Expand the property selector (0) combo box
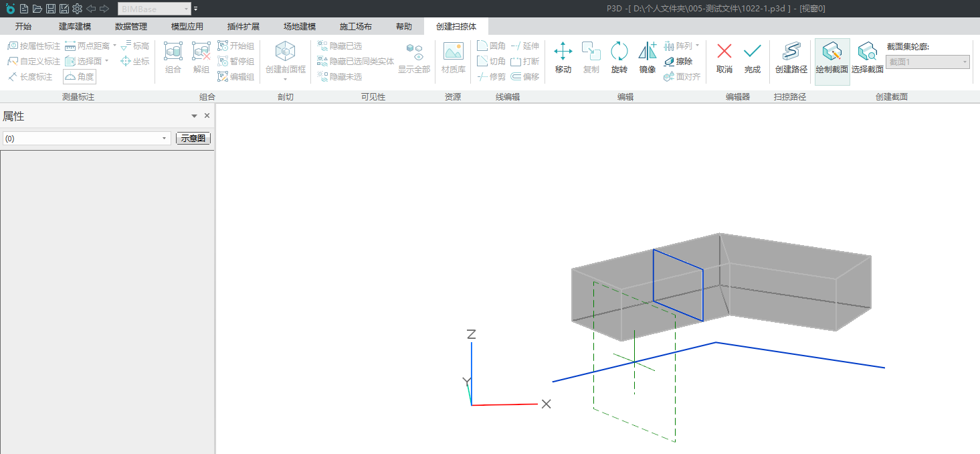This screenshot has width=980, height=454. [x=87, y=139]
